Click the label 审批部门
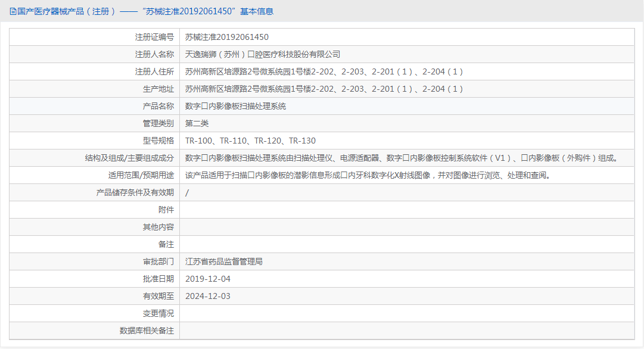The width and height of the screenshot is (644, 349). pyautogui.click(x=158, y=261)
